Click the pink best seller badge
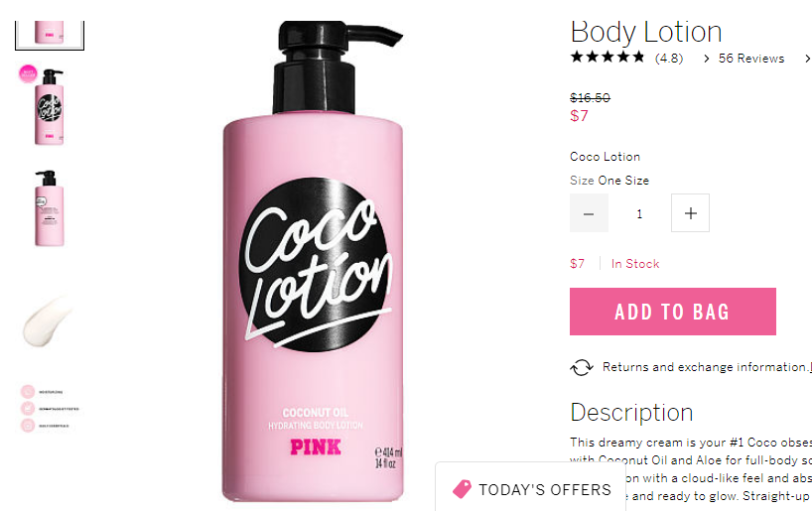 tap(28, 74)
